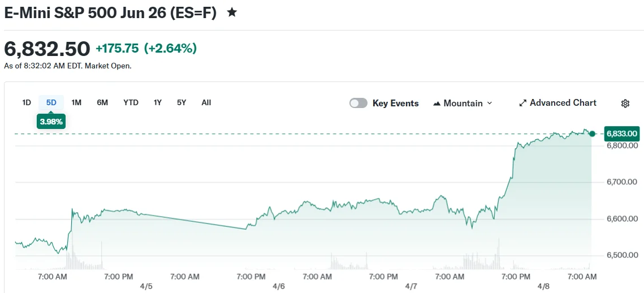Click the 4/8 date label

click(x=543, y=286)
